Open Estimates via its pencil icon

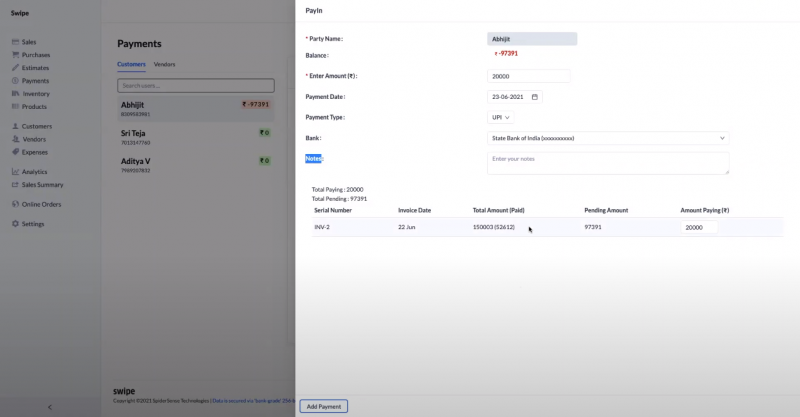(15, 68)
